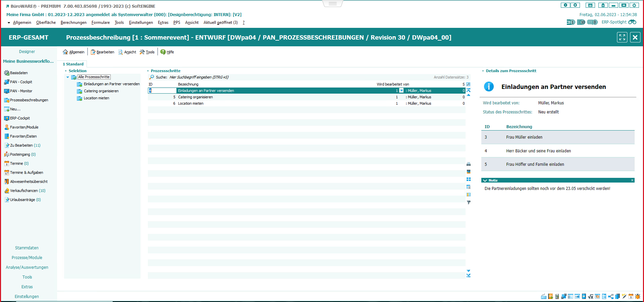Open the calculator icon in the status bar

pyautogui.click(x=557, y=296)
